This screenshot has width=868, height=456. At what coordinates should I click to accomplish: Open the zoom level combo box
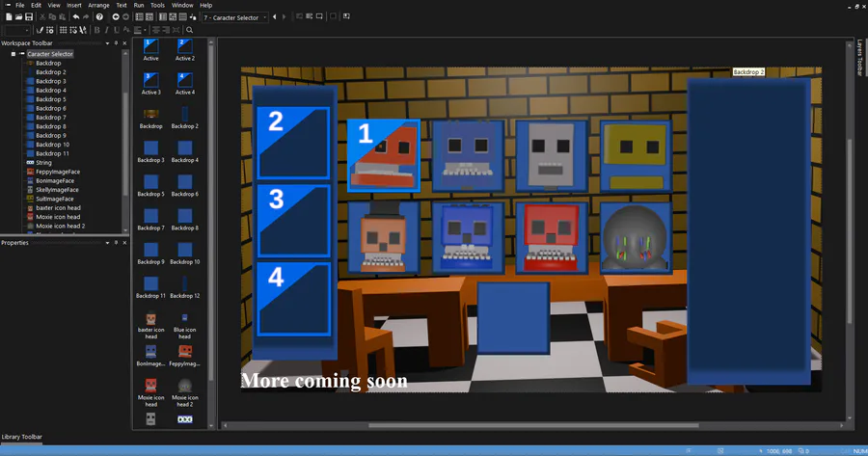coord(16,30)
